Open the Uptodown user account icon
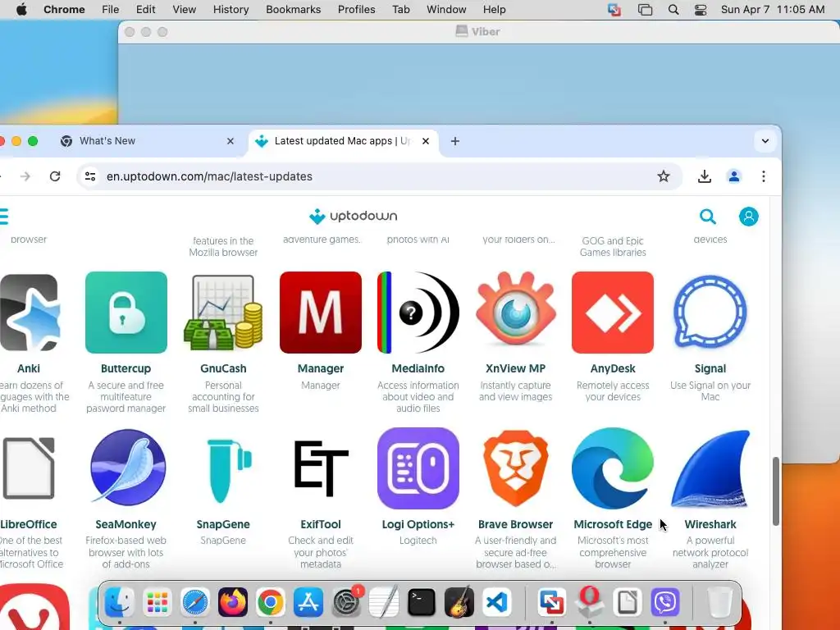The width and height of the screenshot is (840, 630). pyautogui.click(x=748, y=217)
